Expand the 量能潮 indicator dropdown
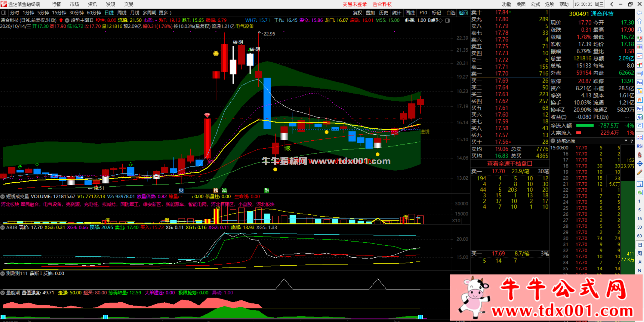 click(3, 293)
